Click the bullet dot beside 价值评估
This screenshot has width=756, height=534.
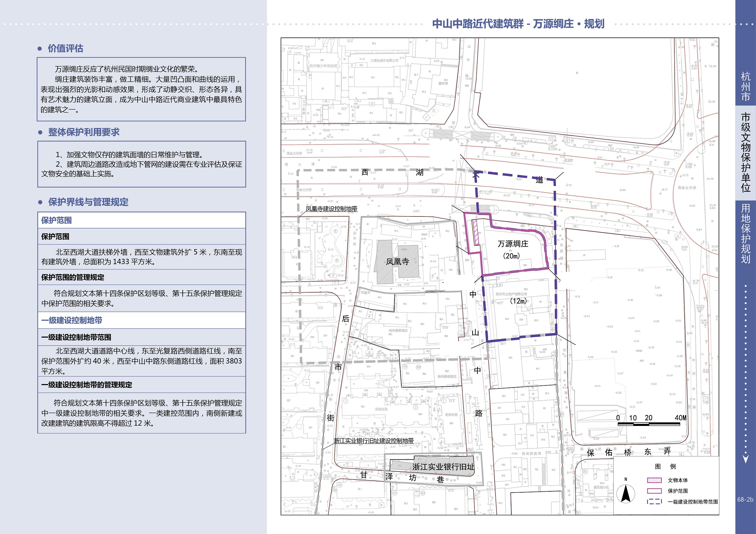coord(40,49)
